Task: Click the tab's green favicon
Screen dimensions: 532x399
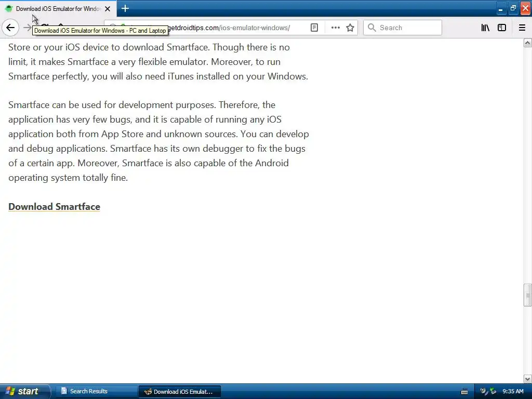Action: point(9,9)
